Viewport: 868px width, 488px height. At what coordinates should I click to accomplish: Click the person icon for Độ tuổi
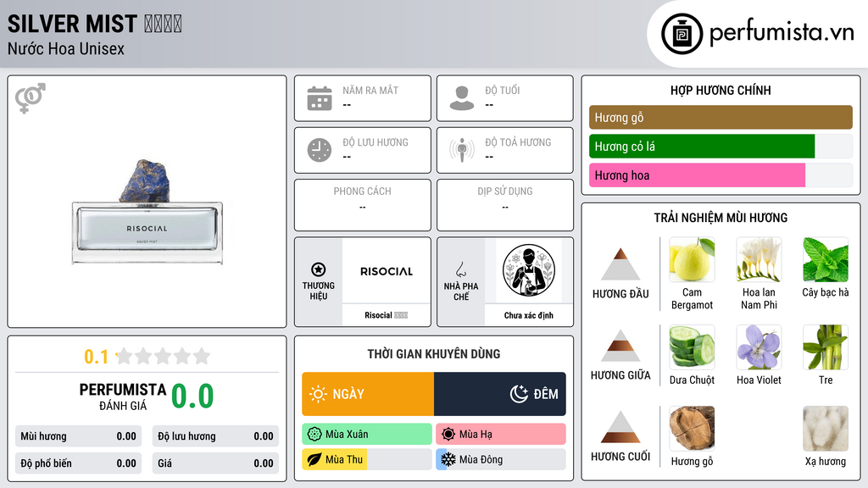(x=462, y=98)
